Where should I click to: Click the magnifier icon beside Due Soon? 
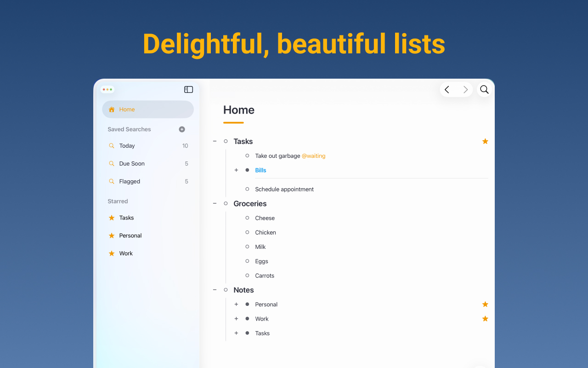[x=111, y=164]
